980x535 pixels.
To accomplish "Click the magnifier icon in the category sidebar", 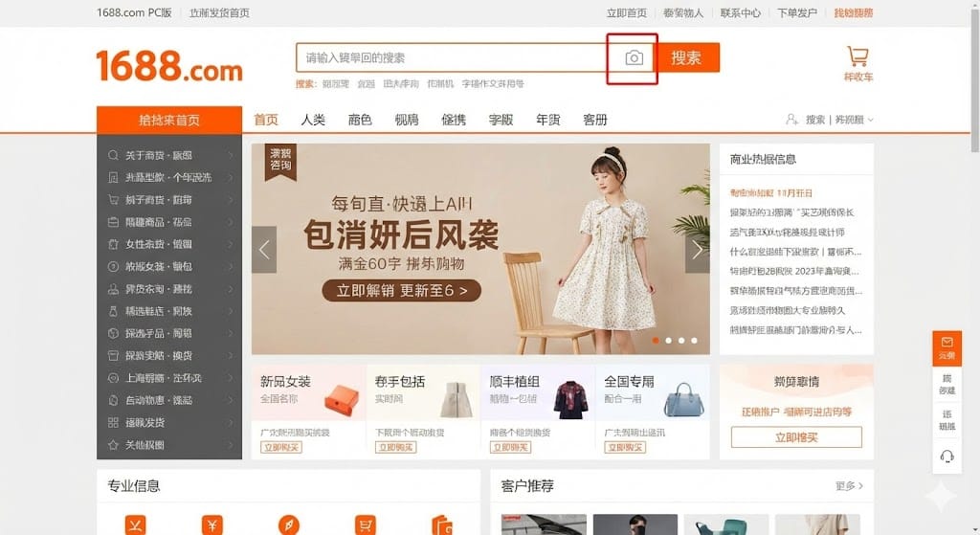I will pos(113,155).
